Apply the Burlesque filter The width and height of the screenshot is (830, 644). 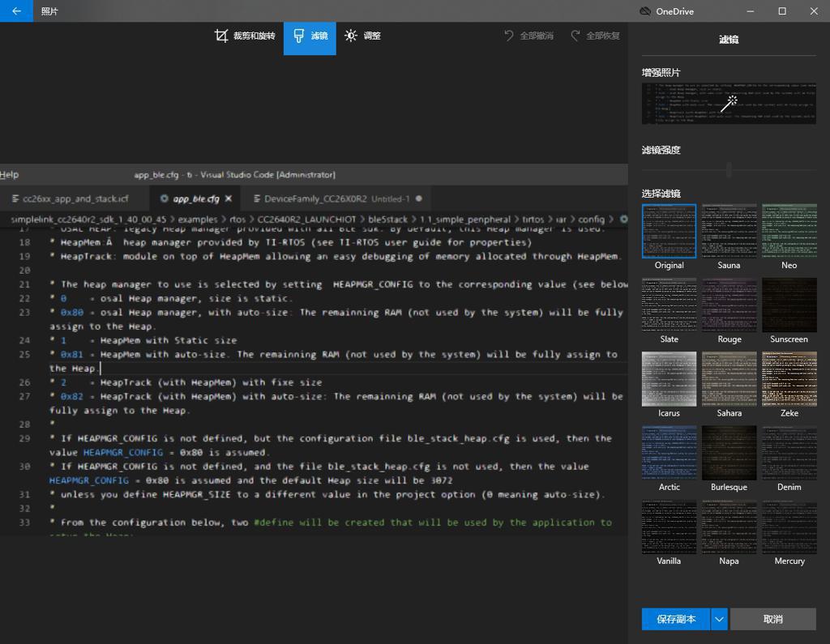point(729,453)
